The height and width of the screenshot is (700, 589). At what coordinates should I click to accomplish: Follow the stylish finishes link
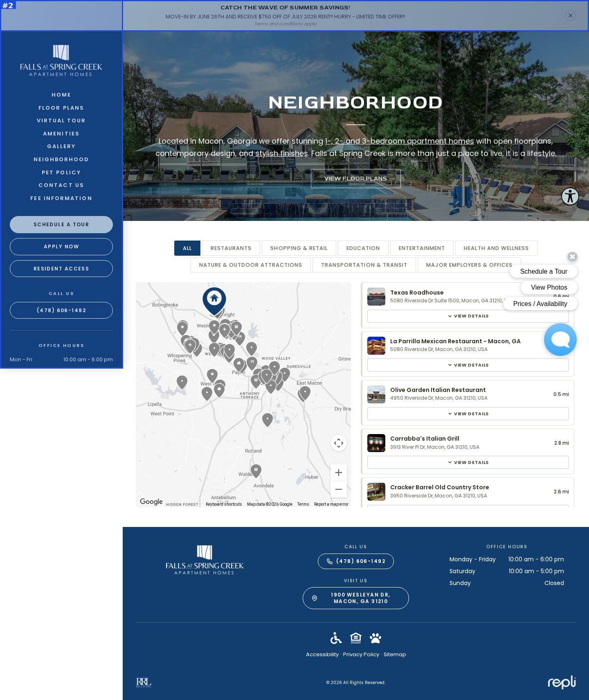point(282,153)
